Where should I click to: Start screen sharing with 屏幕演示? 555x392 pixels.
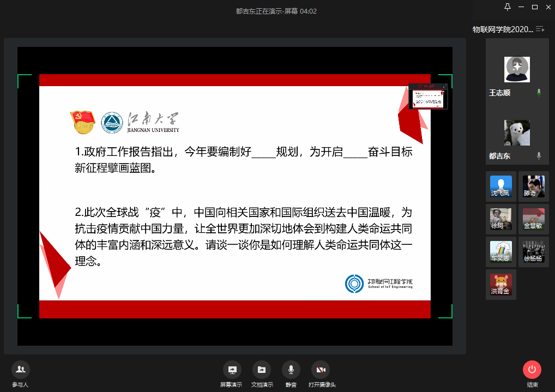[x=232, y=370]
